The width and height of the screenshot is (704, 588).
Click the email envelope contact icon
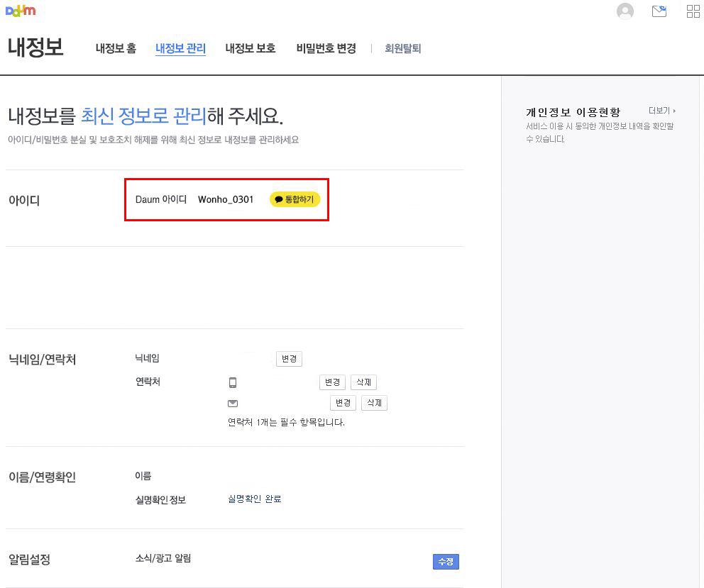click(233, 403)
